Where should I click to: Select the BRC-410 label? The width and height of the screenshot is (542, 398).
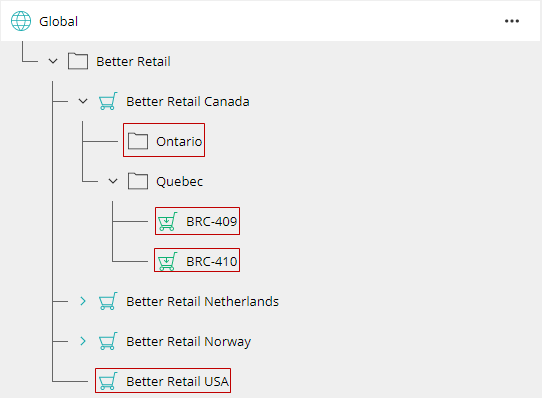pyautogui.click(x=212, y=262)
